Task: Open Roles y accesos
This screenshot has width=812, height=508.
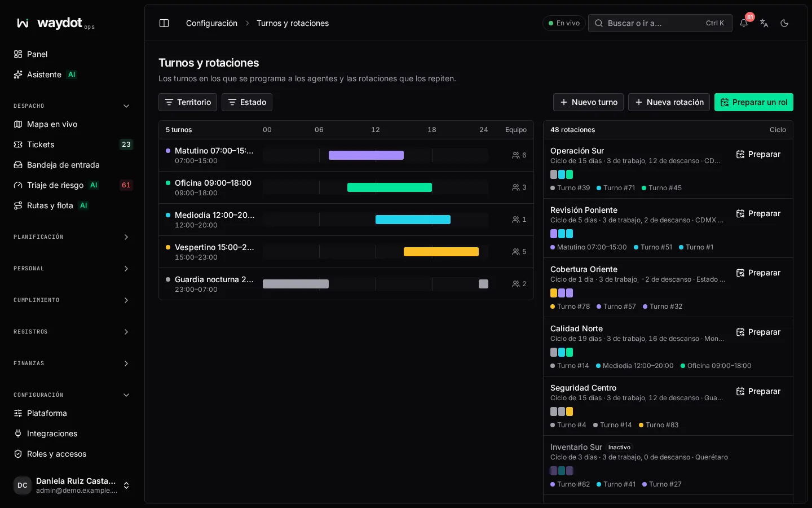Action: [72, 454]
